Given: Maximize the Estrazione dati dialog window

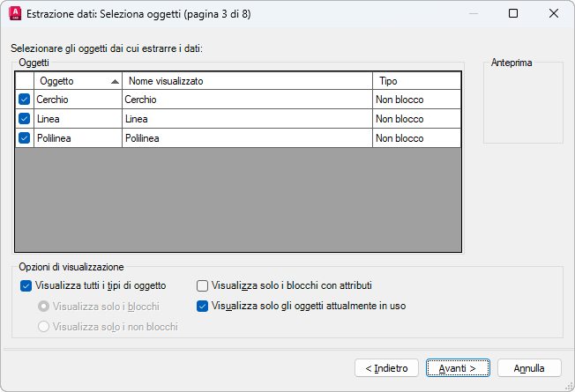Looking at the screenshot, I should pos(513,13).
